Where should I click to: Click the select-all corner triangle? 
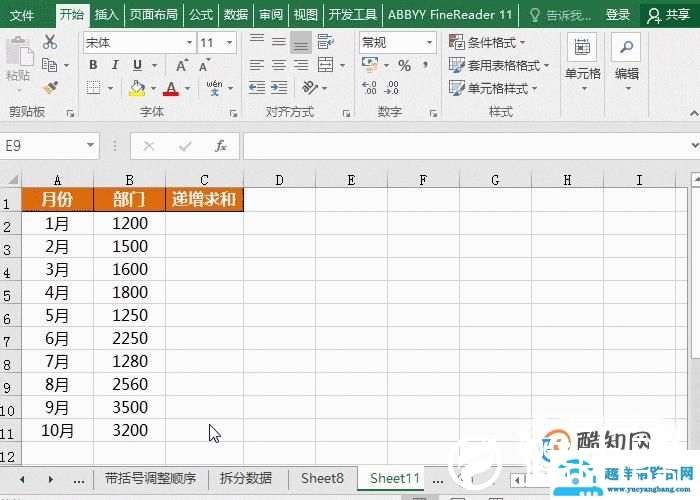[12, 179]
